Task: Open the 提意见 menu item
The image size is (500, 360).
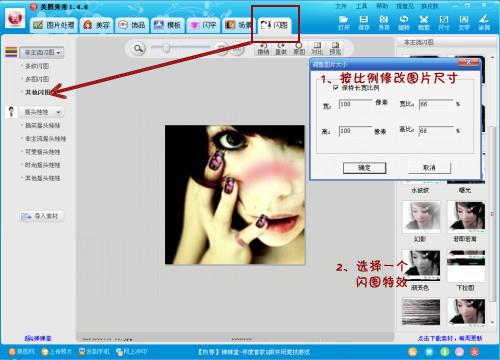Action: point(405,6)
